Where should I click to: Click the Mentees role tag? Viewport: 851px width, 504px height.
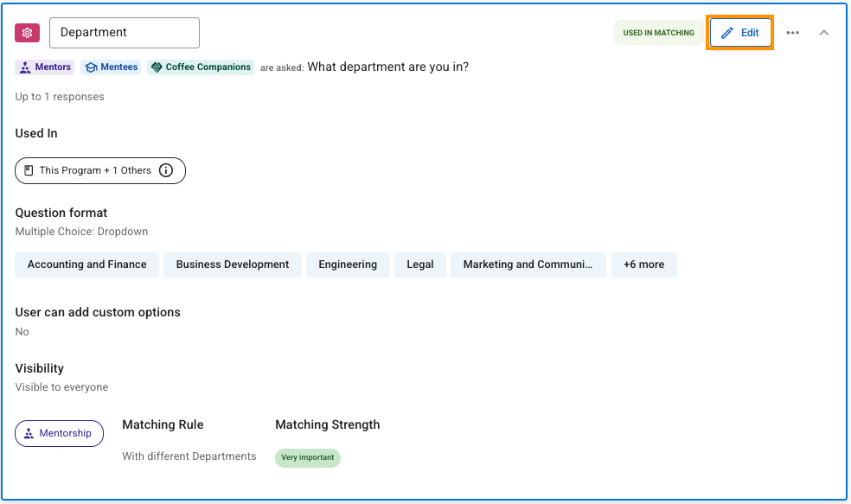[111, 67]
